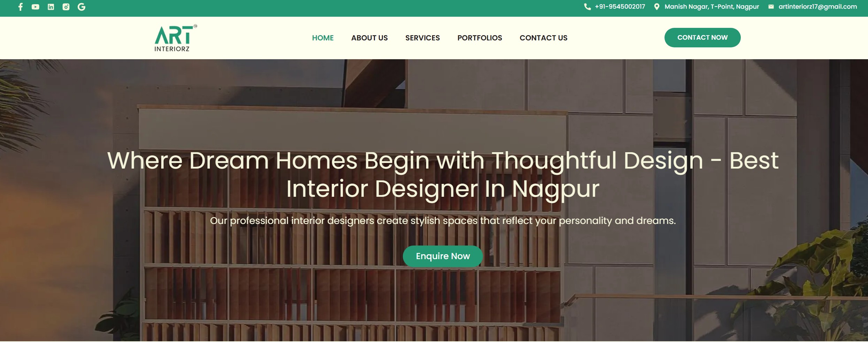Open the Facebook social icon
The height and width of the screenshot is (342, 868).
coord(20,7)
